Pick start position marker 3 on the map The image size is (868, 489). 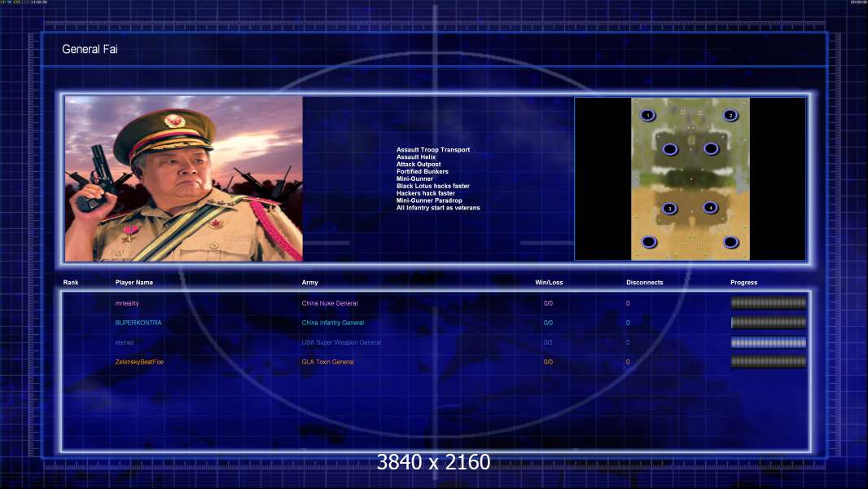tap(669, 208)
